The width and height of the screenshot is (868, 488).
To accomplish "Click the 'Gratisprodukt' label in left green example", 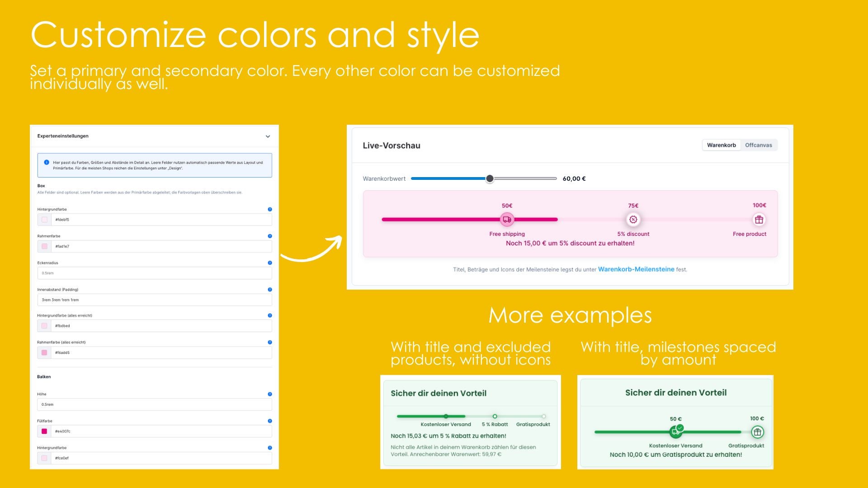I will pos(533,424).
